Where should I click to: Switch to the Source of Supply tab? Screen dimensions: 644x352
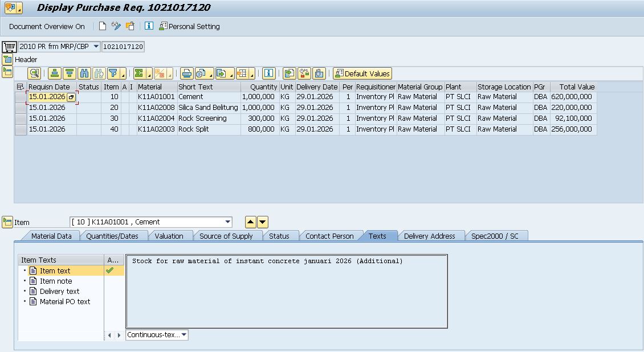point(226,236)
